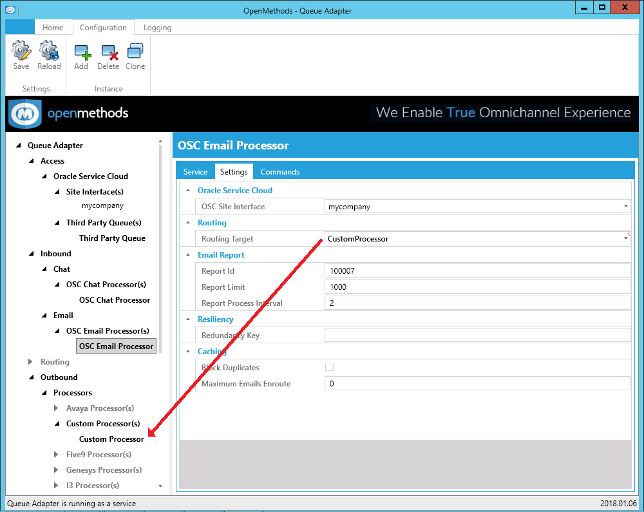Collapse the Oracle Service Cloud settings section
Image resolution: width=644 pixels, height=512 pixels.
click(x=188, y=190)
